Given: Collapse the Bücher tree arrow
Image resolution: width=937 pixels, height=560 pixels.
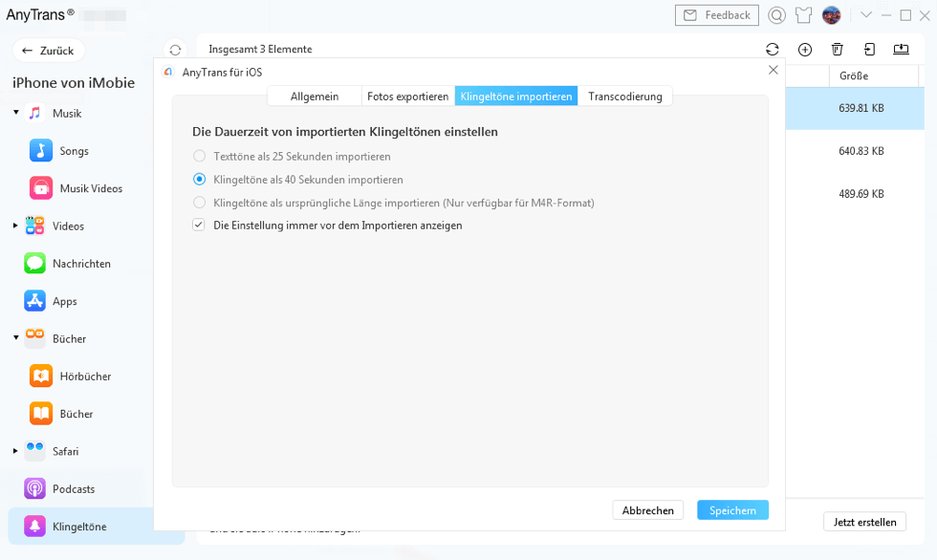Looking at the screenshot, I should [x=16, y=338].
